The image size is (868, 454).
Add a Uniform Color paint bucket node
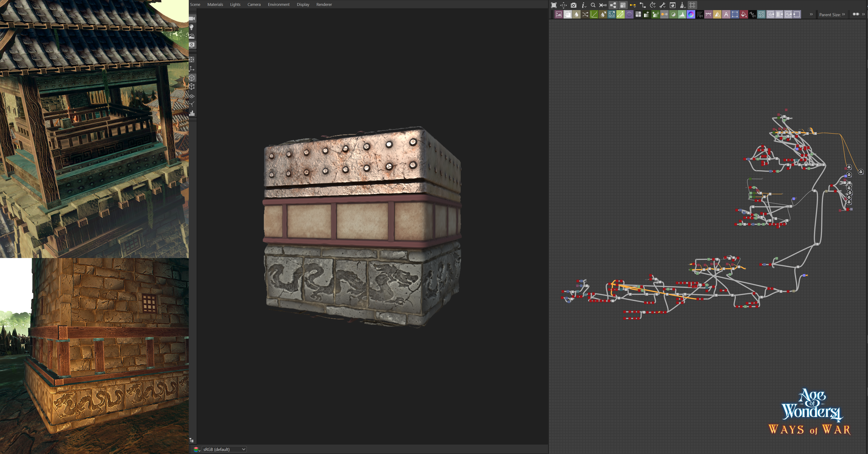pyautogui.click(x=744, y=15)
